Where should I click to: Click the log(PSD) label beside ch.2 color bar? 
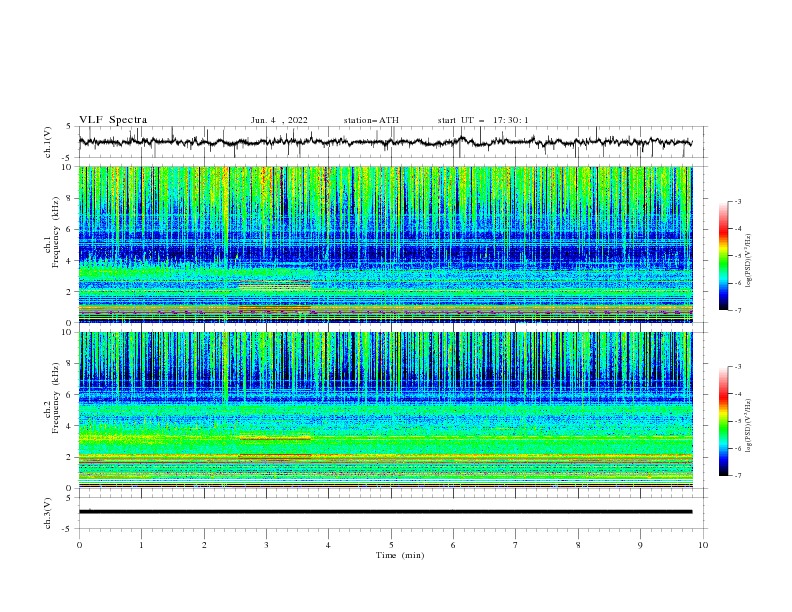pos(749,425)
